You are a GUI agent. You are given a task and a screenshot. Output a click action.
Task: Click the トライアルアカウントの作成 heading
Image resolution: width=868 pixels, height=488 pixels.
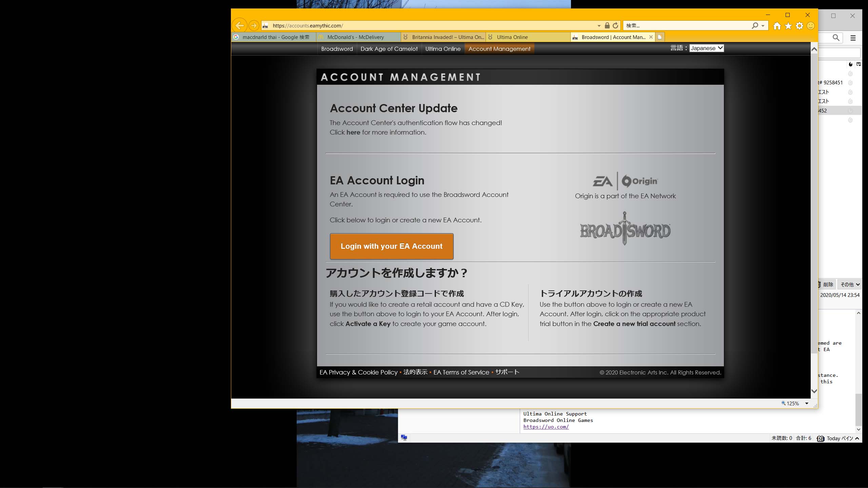click(x=591, y=293)
